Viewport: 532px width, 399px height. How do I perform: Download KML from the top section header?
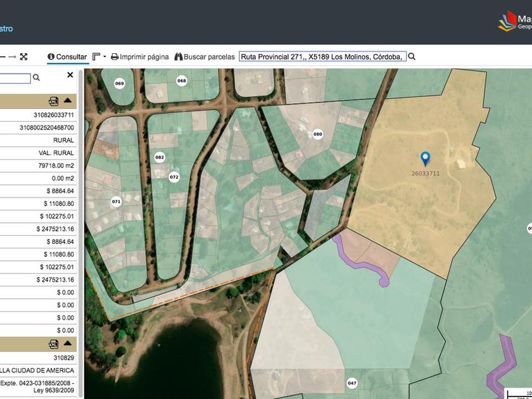53,101
